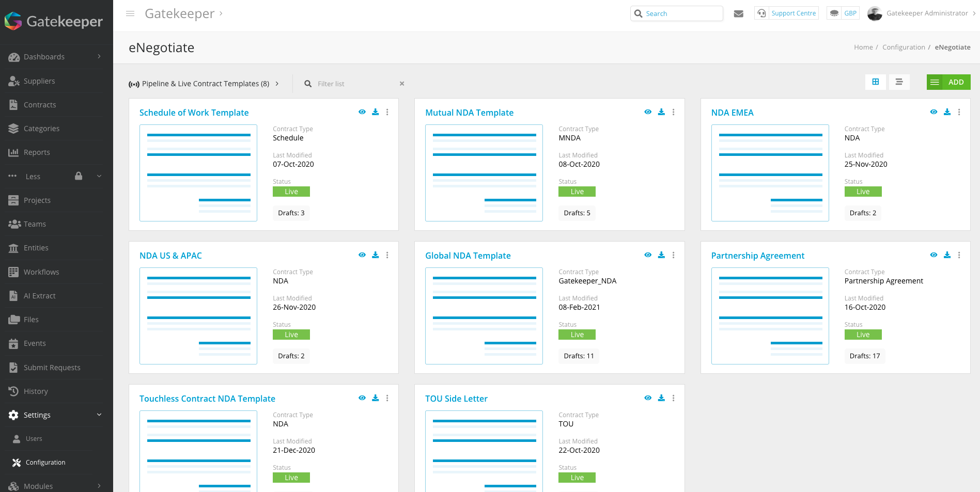Open more options for NDA US & APAC
The image size is (980, 492).
(x=387, y=255)
